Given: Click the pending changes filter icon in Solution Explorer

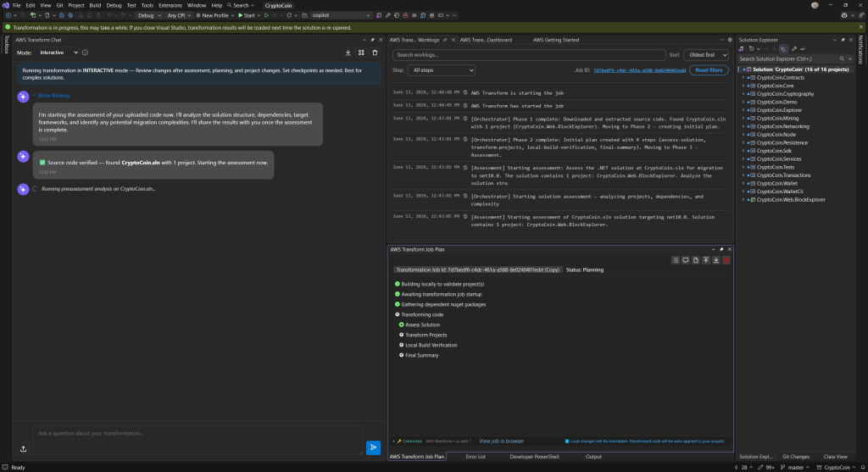Looking at the screenshot, I should point(752,49).
